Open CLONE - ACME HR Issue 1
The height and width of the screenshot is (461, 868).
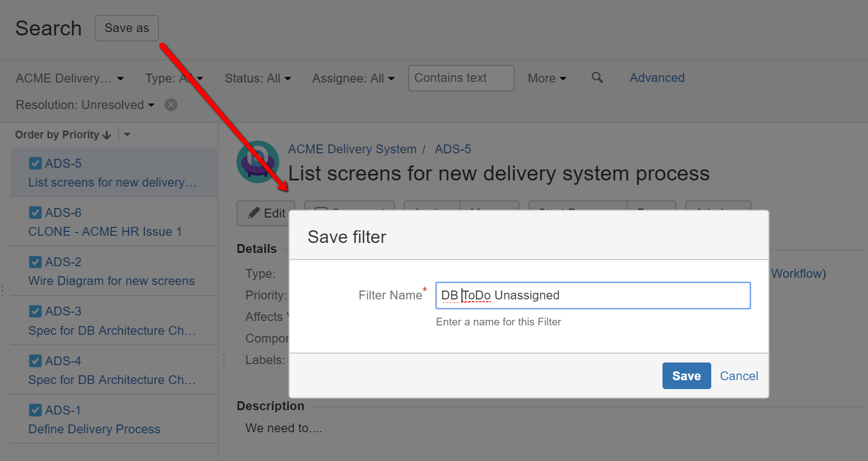tap(105, 231)
